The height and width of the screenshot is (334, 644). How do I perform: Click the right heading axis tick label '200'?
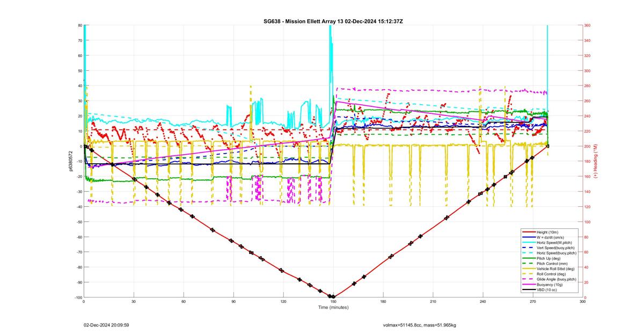tap(588, 146)
